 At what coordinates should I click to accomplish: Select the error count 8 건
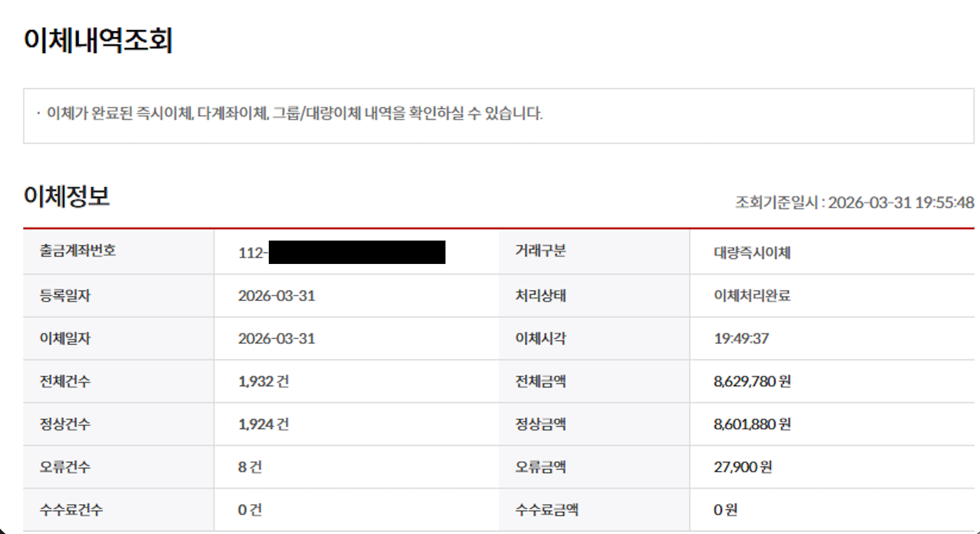coord(250,467)
